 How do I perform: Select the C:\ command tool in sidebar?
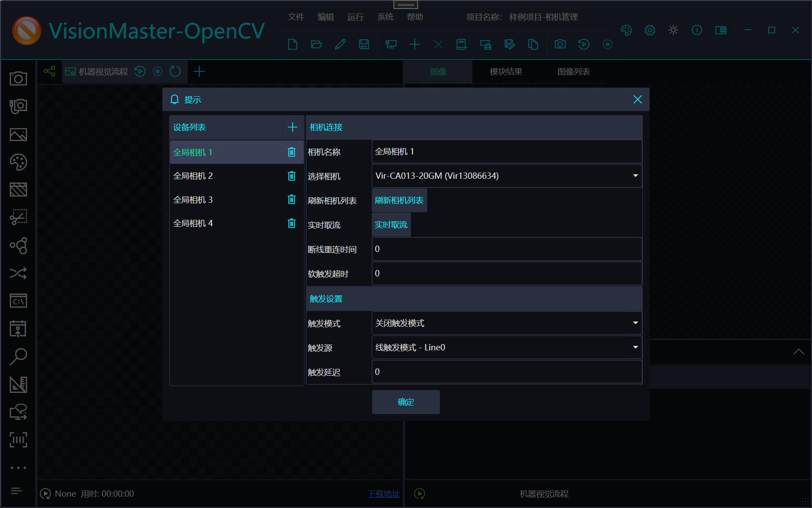click(18, 301)
